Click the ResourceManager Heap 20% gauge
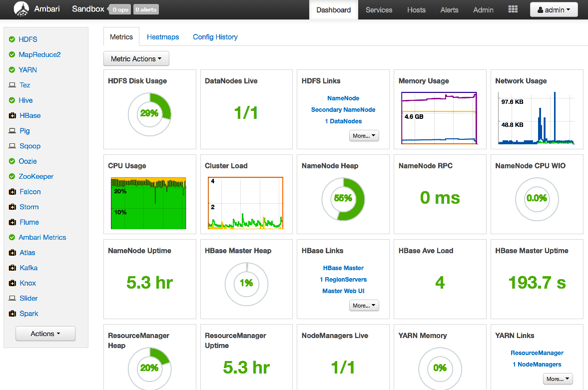 pyautogui.click(x=150, y=369)
